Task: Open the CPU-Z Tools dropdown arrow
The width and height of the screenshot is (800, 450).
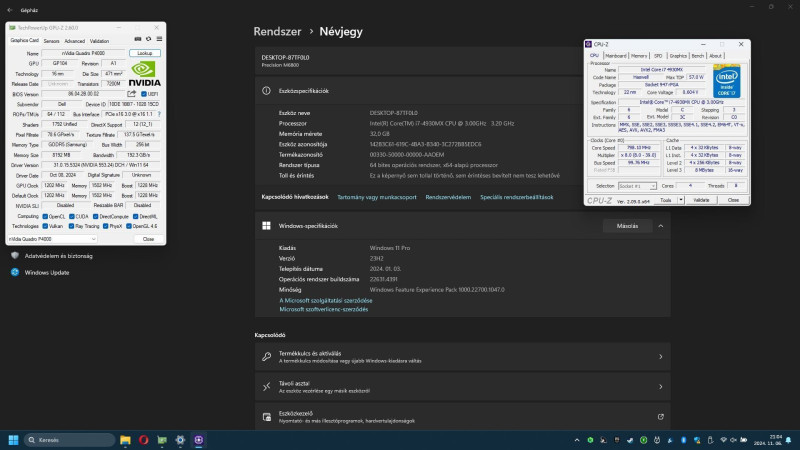Action: [x=681, y=200]
